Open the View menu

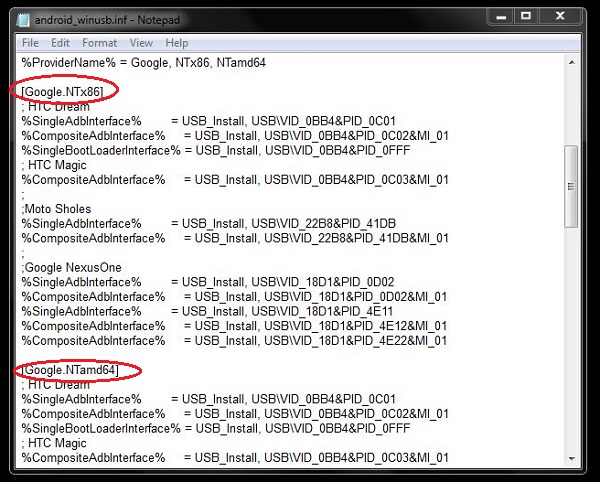pos(141,43)
